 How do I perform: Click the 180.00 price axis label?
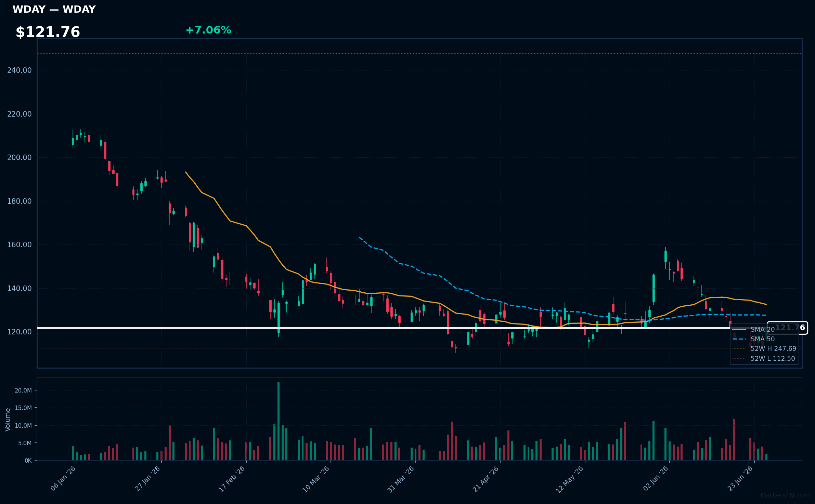click(x=20, y=201)
